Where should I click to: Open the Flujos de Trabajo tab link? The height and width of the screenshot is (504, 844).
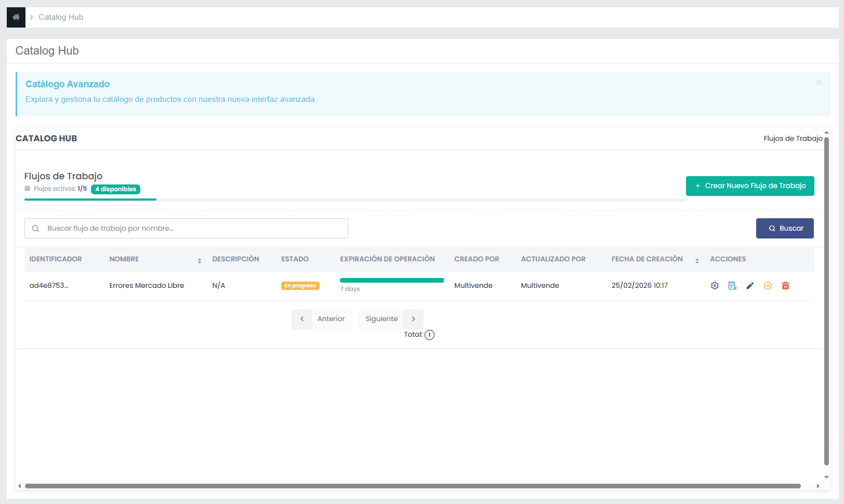793,139
